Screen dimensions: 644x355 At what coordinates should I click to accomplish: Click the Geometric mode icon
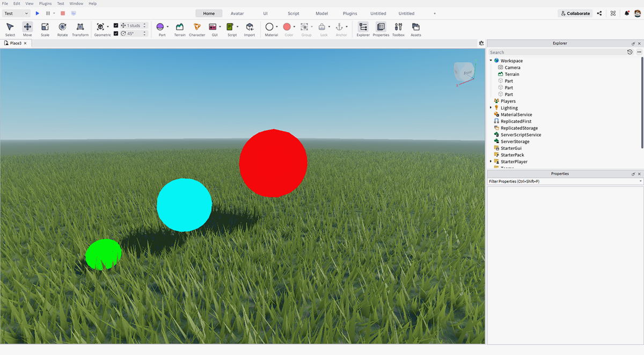(x=100, y=26)
